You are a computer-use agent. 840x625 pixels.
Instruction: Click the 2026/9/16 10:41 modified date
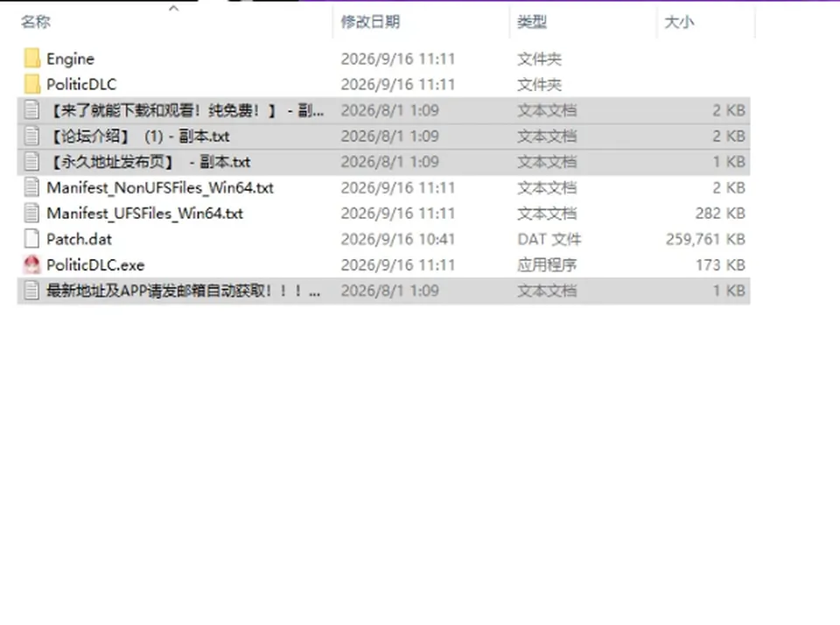[397, 239]
